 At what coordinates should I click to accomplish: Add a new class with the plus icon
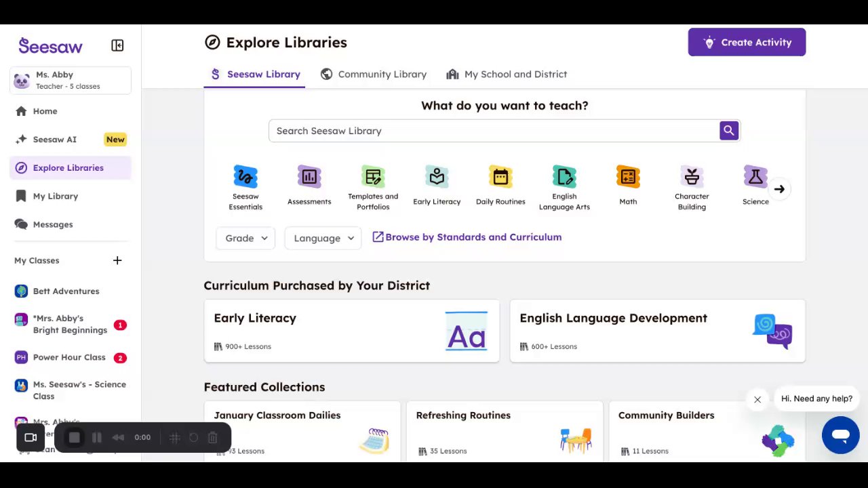coord(117,260)
